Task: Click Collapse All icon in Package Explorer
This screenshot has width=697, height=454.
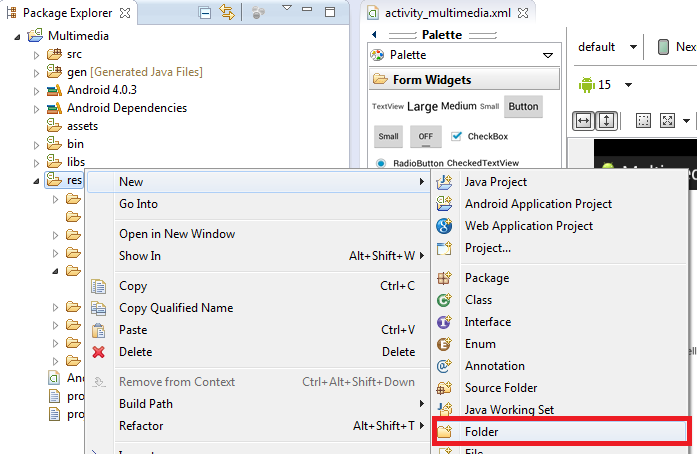Action: (x=205, y=13)
